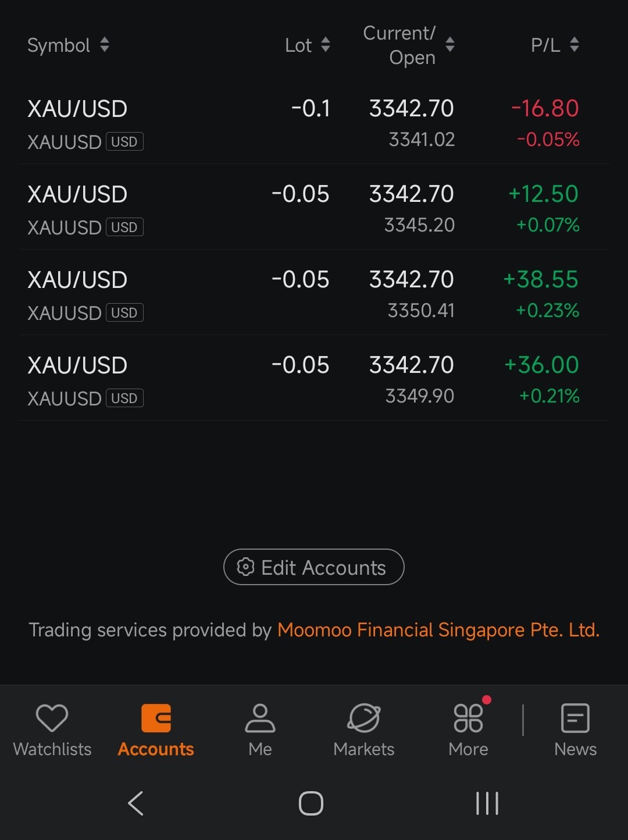Open Moomoo Financial Singapore Pte. Ltd. link
The height and width of the screenshot is (840, 628).
438,630
